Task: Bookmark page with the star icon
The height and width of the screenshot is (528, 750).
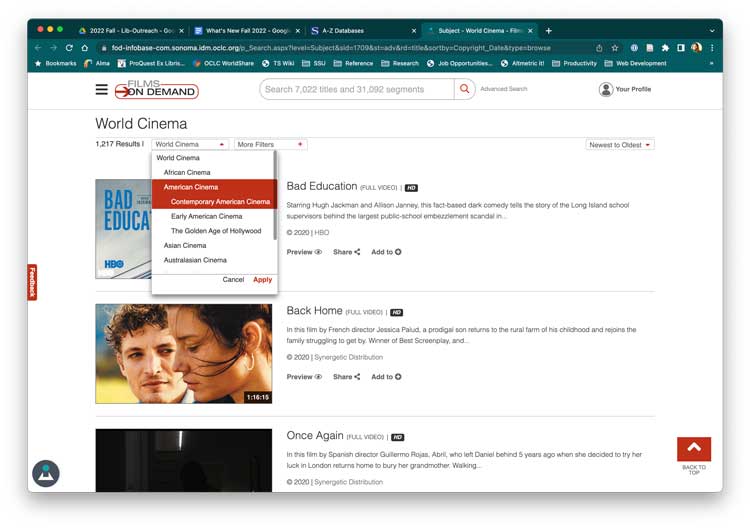Action: (615, 48)
